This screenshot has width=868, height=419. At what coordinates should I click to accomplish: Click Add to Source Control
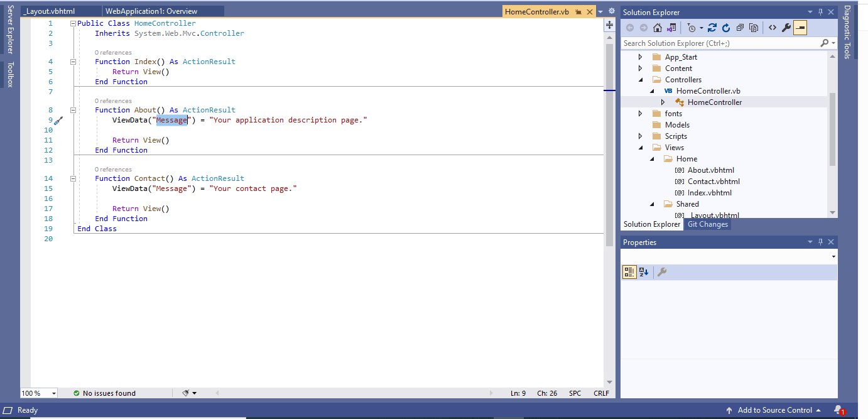pos(774,410)
